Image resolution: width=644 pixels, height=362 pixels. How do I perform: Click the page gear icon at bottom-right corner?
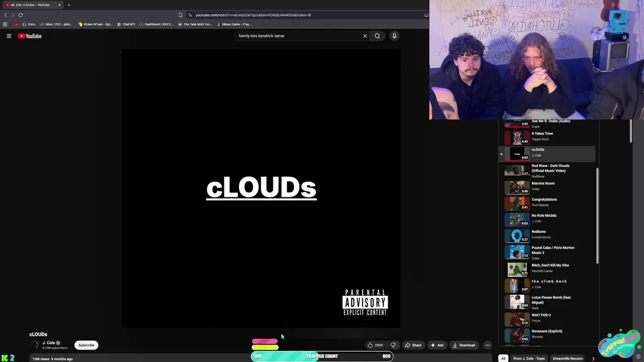click(x=638, y=356)
